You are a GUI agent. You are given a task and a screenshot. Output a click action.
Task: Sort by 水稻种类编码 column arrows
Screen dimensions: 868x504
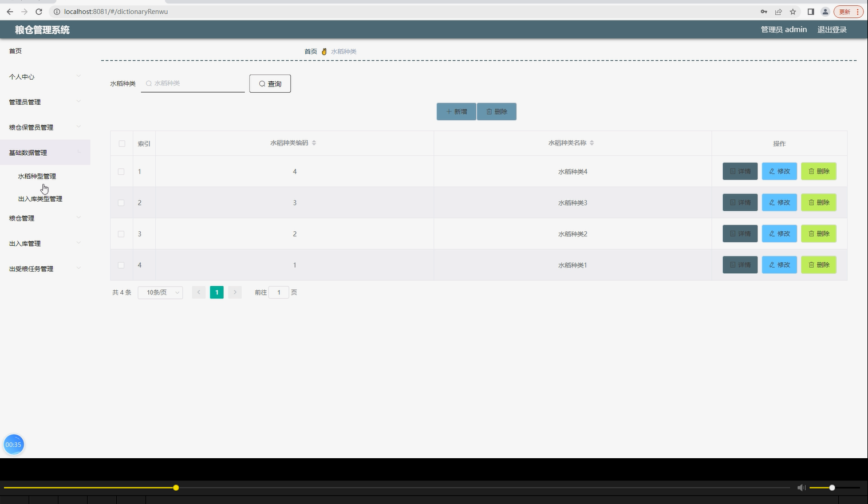(x=314, y=143)
